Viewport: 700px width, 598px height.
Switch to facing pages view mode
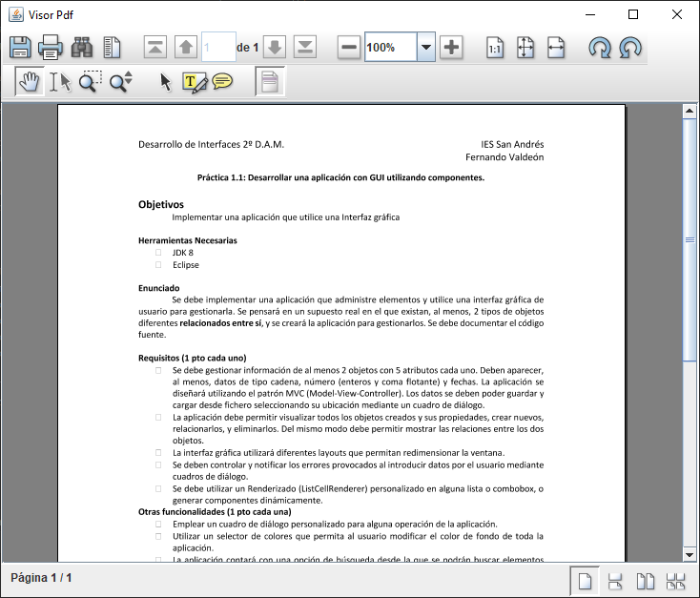646,581
